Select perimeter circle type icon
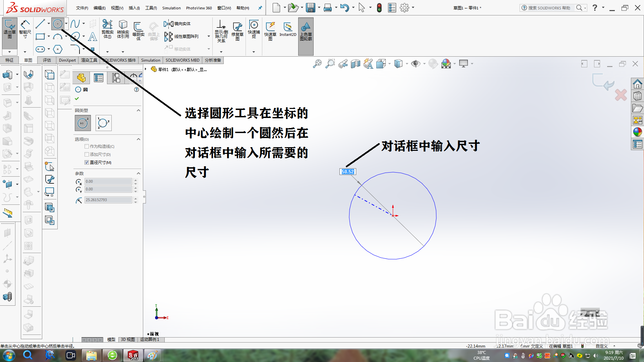The height and width of the screenshot is (362, 644). point(103,123)
